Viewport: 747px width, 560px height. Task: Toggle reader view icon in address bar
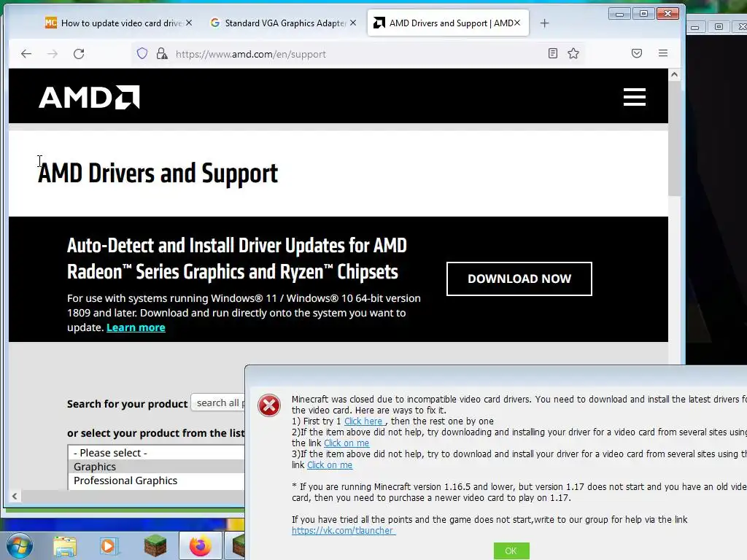click(x=553, y=53)
